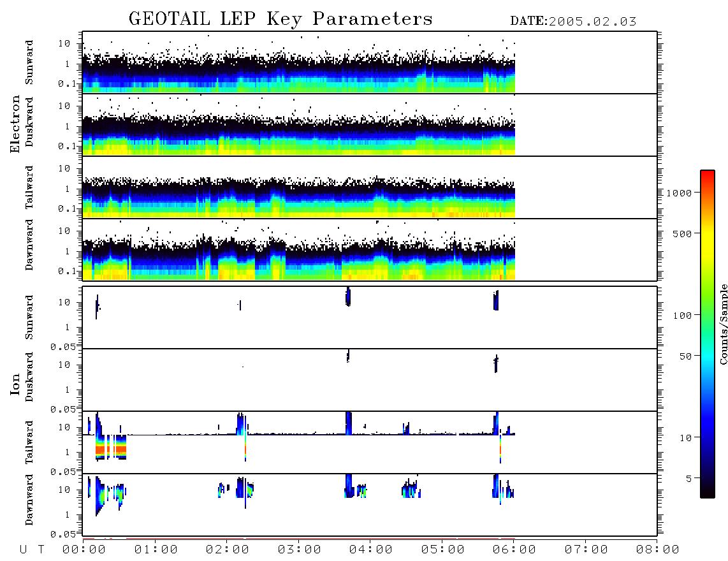
Task: Click the Counts/Sample rainbow colorbar
Action: pyautogui.click(x=707, y=334)
